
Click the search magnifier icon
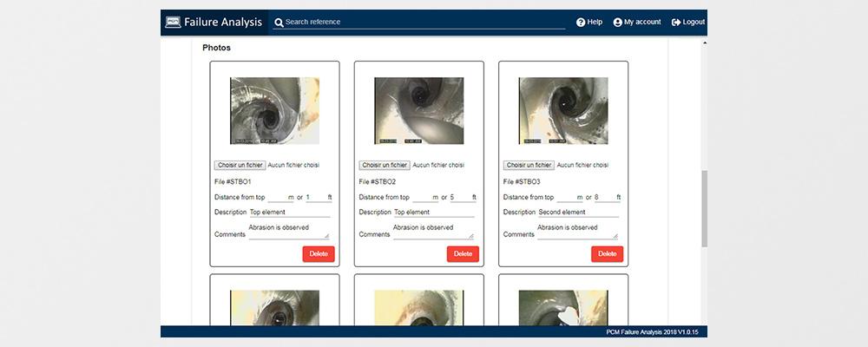[x=279, y=23]
